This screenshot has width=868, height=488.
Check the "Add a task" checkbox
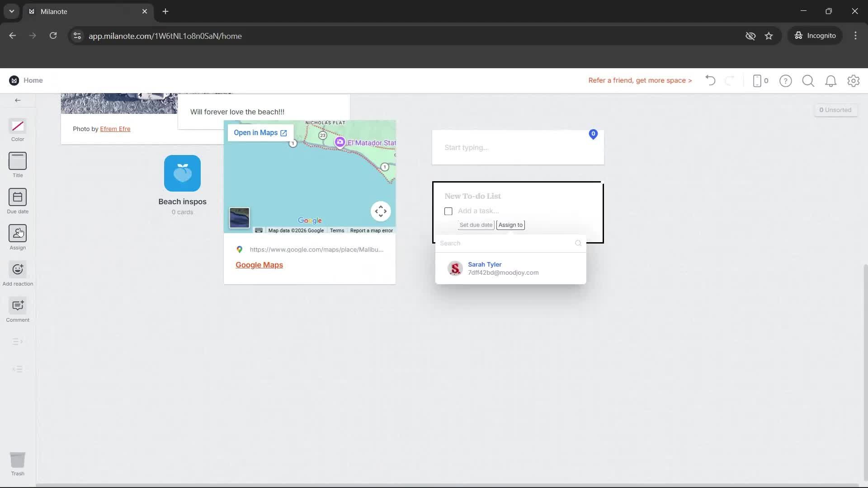(x=448, y=211)
